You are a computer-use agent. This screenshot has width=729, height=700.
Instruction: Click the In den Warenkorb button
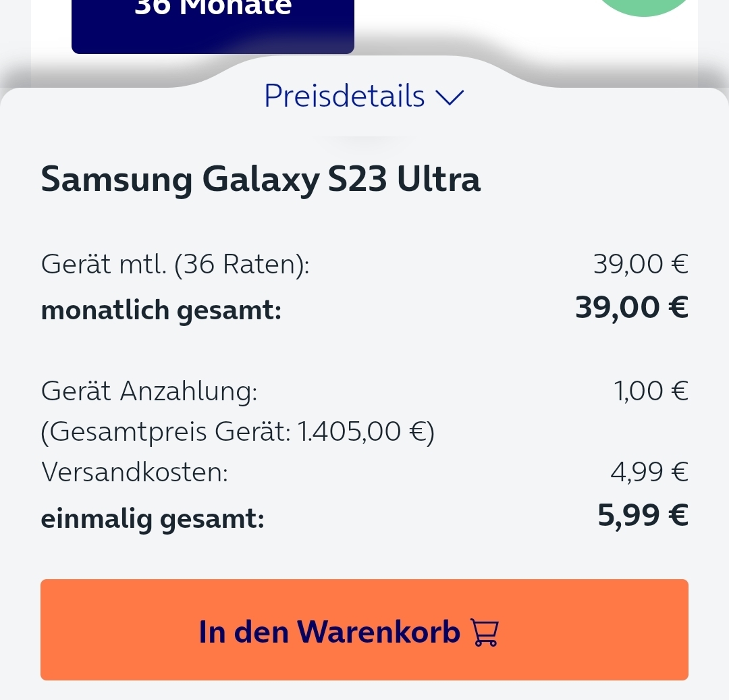364,630
